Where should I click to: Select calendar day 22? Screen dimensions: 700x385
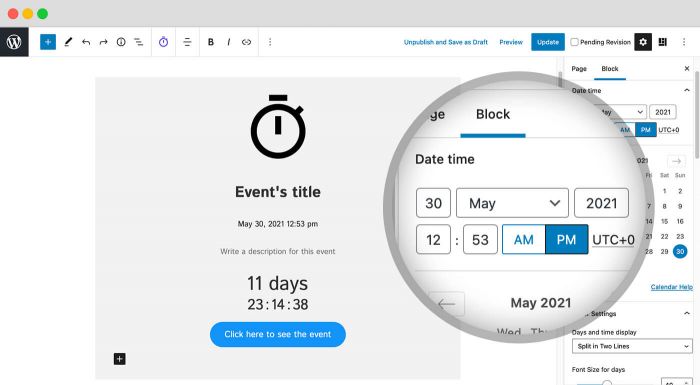click(x=664, y=236)
